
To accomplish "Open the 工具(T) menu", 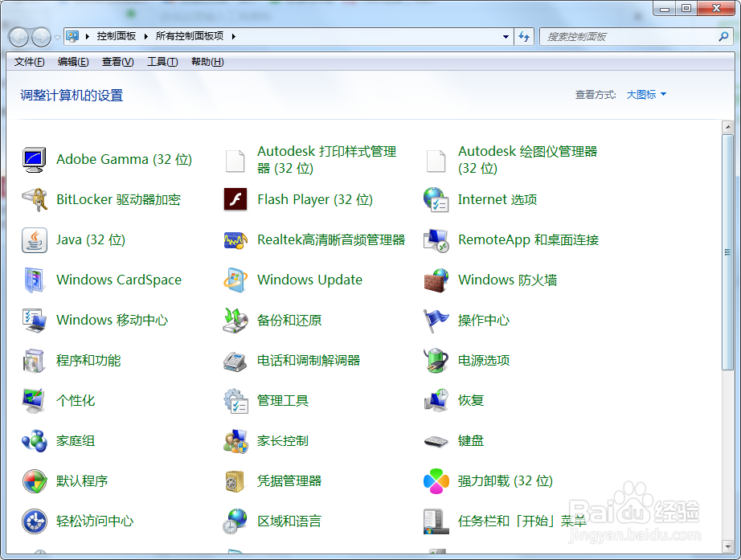I will (162, 62).
